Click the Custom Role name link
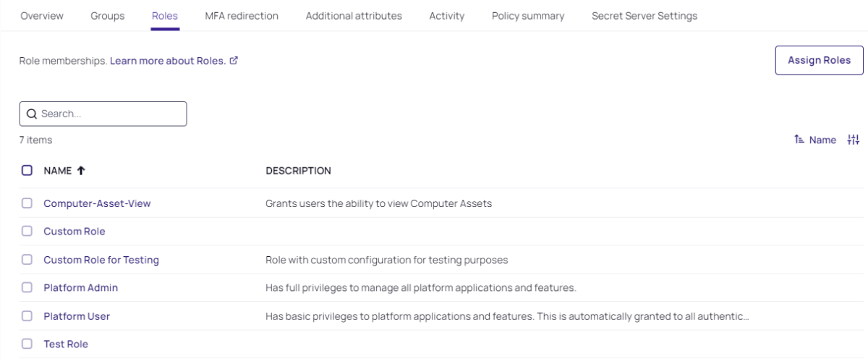868x359 pixels. 75,232
